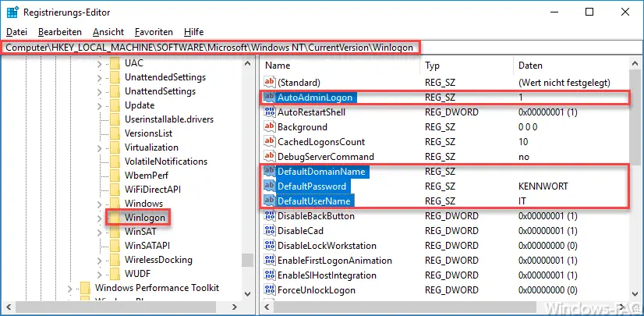Open the Hilfe menu
The width and height of the screenshot is (644, 316).
pyautogui.click(x=194, y=32)
